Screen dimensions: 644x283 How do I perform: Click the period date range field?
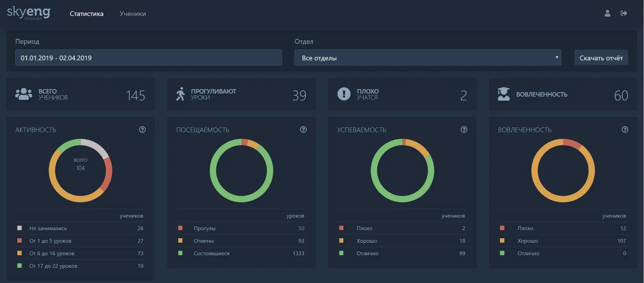(148, 58)
